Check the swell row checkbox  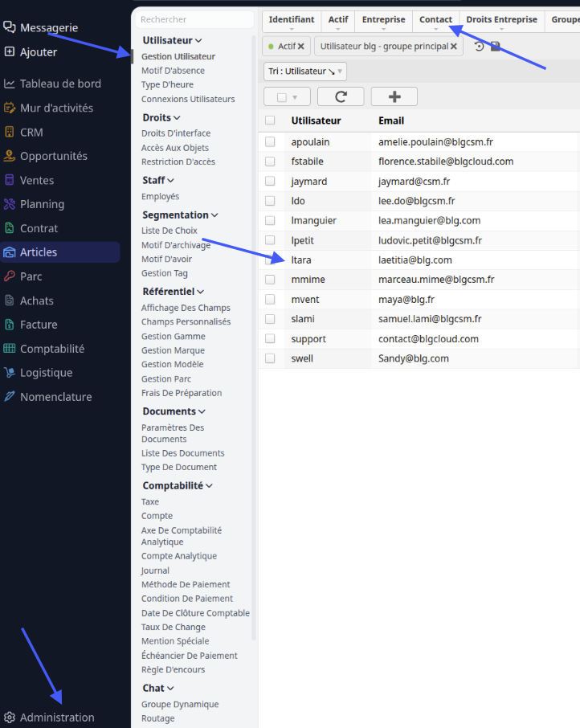click(x=270, y=358)
